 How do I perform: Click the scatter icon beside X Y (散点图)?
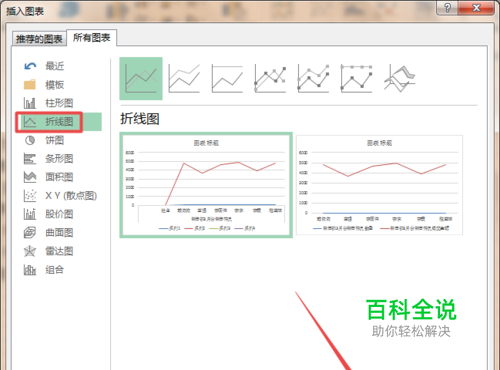pyautogui.click(x=30, y=196)
